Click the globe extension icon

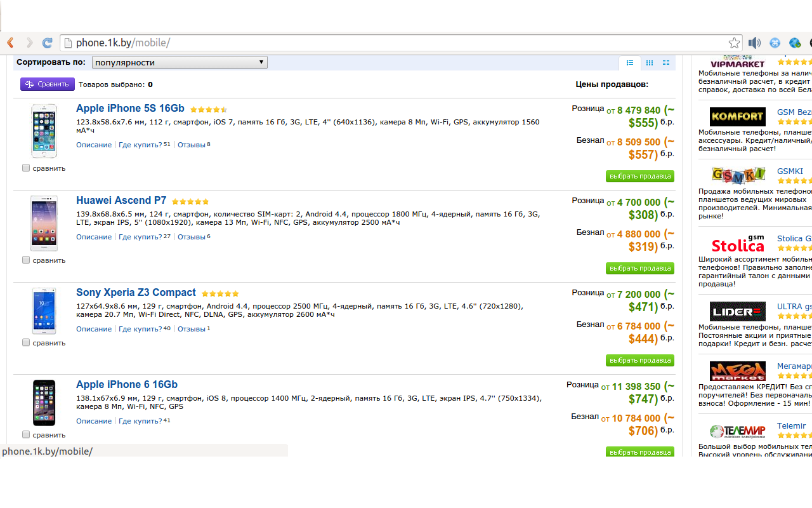coord(795,43)
